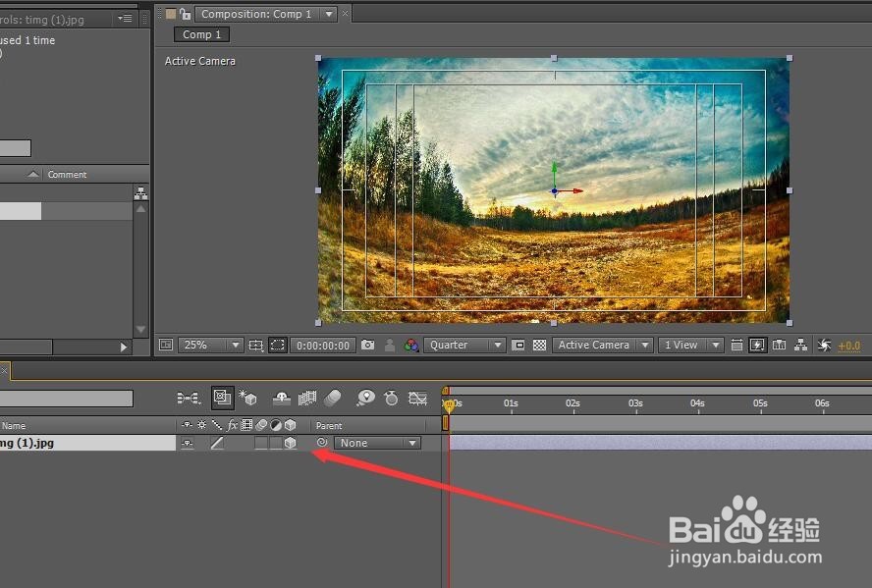This screenshot has height=588, width=872.
Task: Enable Frame Blending for composition
Action: pos(307,398)
